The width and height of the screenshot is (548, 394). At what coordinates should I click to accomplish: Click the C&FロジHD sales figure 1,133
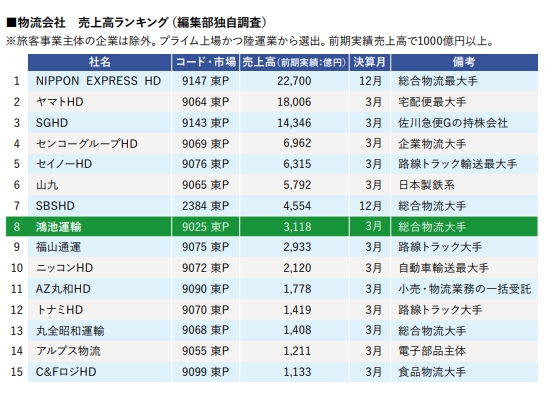pos(297,372)
